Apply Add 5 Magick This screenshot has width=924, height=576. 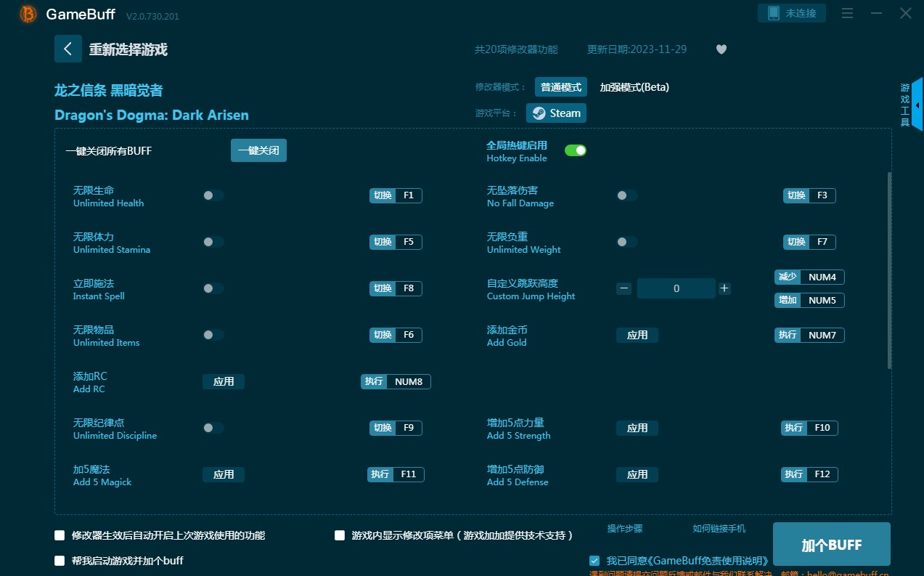click(x=224, y=474)
